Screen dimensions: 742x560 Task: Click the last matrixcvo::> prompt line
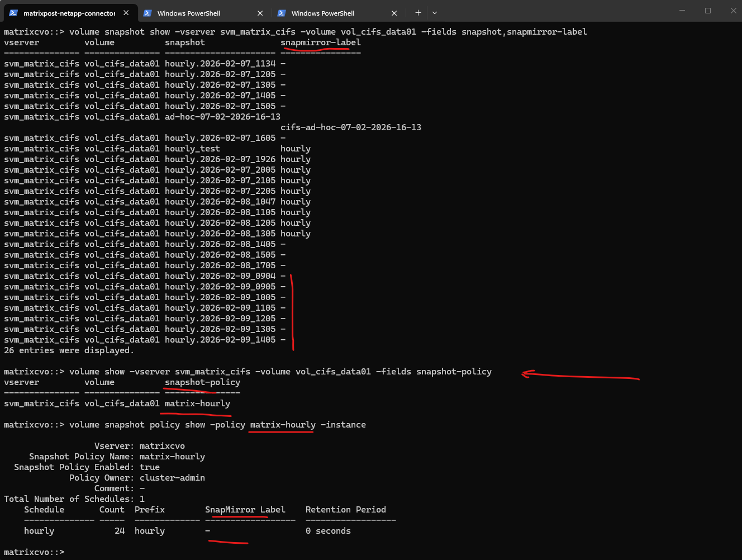point(34,552)
